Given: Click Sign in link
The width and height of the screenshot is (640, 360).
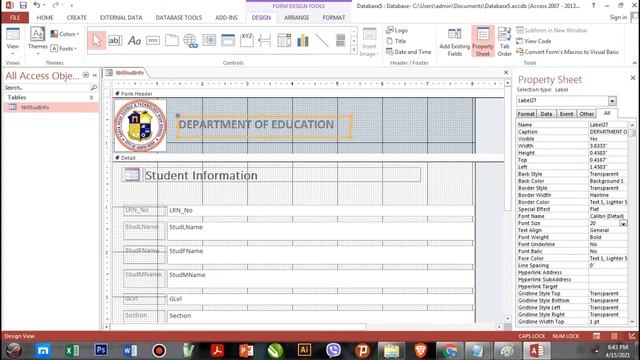Looking at the screenshot, I should pos(618,17).
